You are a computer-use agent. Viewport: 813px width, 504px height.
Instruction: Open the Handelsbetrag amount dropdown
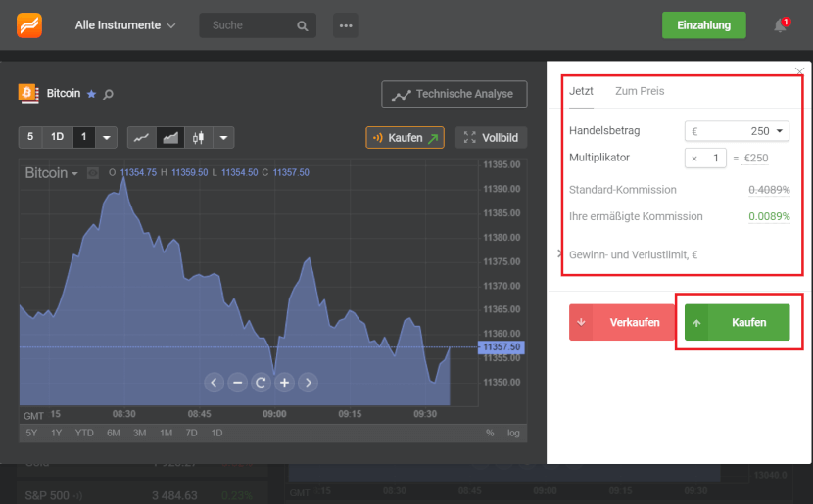tap(737, 131)
